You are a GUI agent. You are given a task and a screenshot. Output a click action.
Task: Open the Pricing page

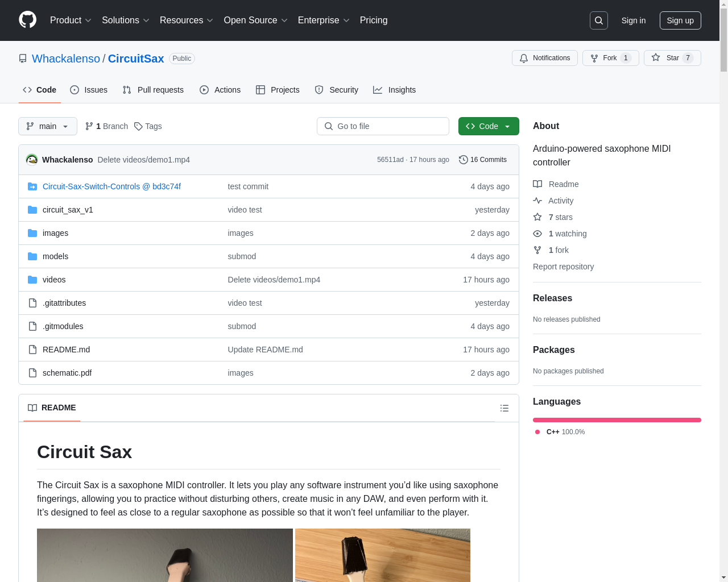(x=374, y=20)
